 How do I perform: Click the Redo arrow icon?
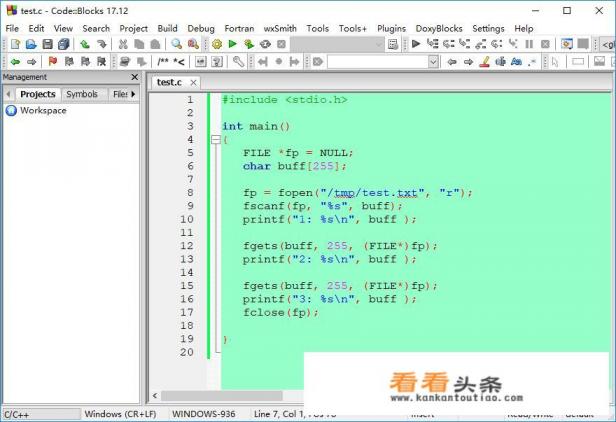[101, 44]
